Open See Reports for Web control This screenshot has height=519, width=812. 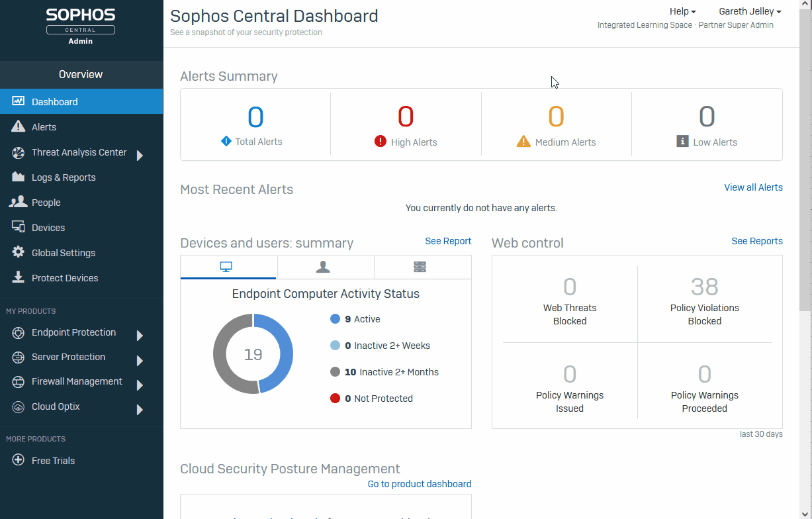point(757,241)
